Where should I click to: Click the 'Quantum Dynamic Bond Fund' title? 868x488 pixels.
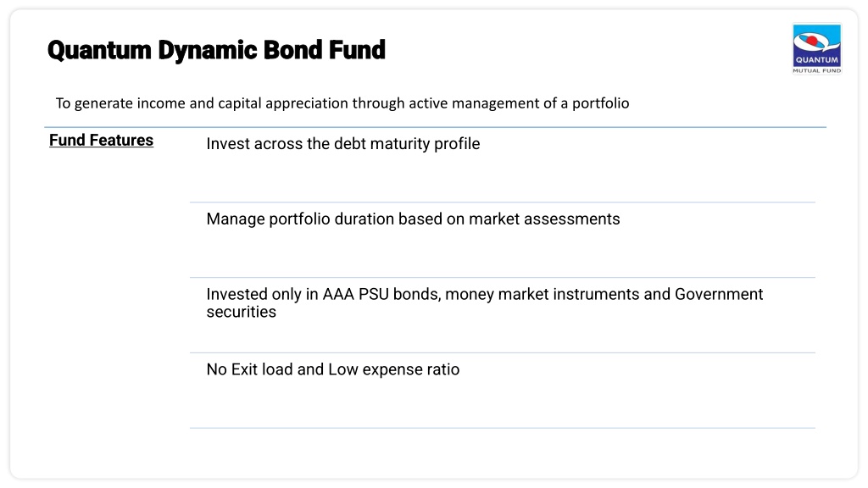[216, 50]
